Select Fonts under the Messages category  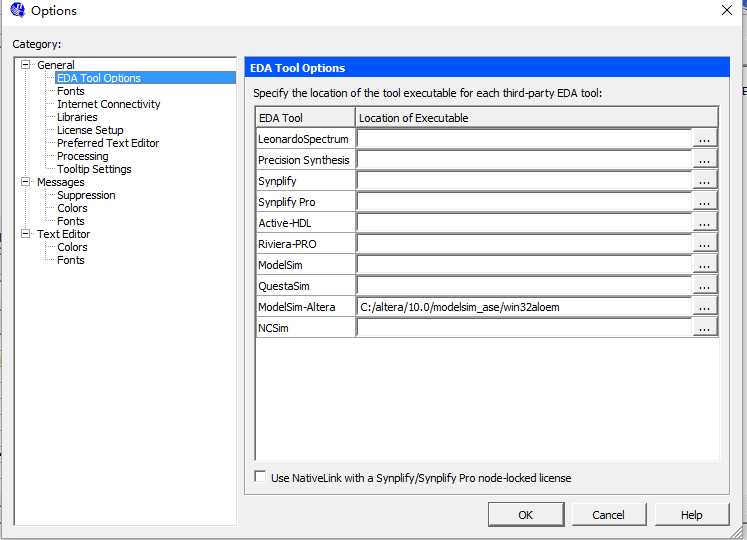pos(71,221)
